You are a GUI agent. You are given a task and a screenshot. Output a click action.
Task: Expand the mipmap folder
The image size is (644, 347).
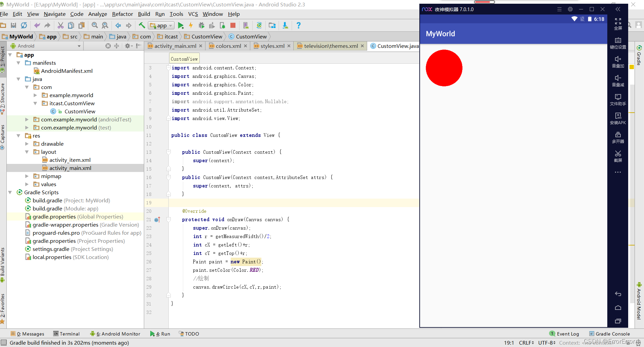(27, 176)
